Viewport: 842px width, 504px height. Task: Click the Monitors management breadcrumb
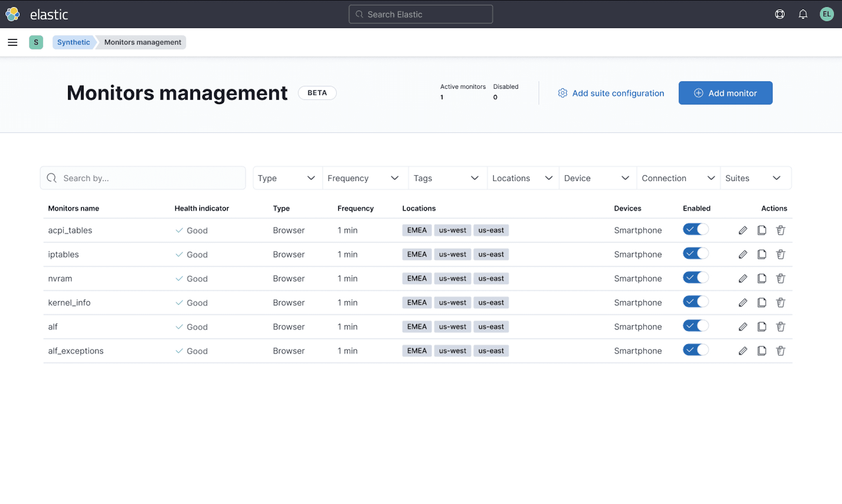[x=142, y=42]
